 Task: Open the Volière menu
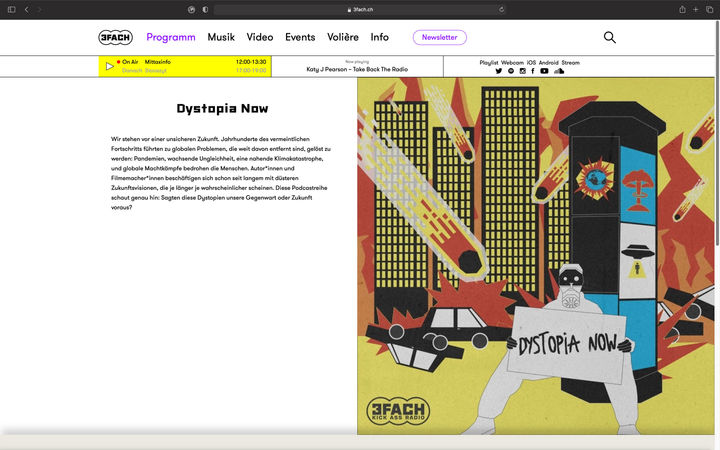[343, 37]
